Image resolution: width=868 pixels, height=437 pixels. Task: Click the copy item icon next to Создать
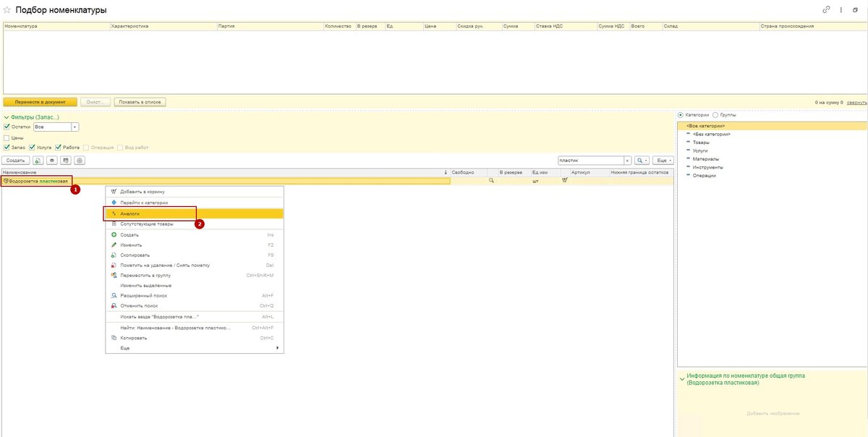pos(38,160)
